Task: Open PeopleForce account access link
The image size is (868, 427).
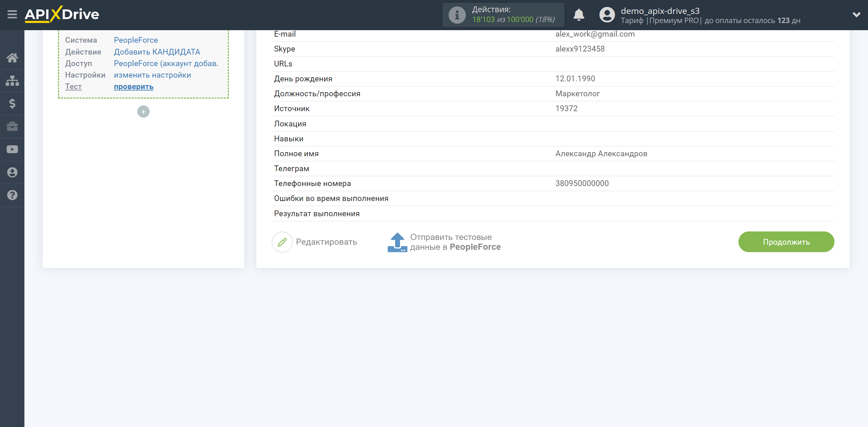Action: click(x=166, y=63)
